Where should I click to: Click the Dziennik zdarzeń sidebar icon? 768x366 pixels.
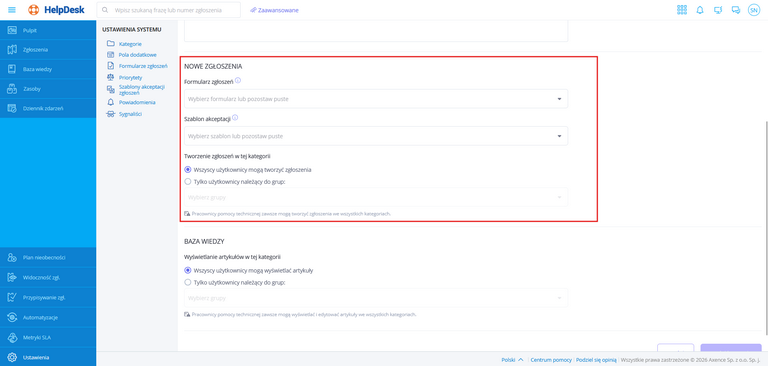12,108
